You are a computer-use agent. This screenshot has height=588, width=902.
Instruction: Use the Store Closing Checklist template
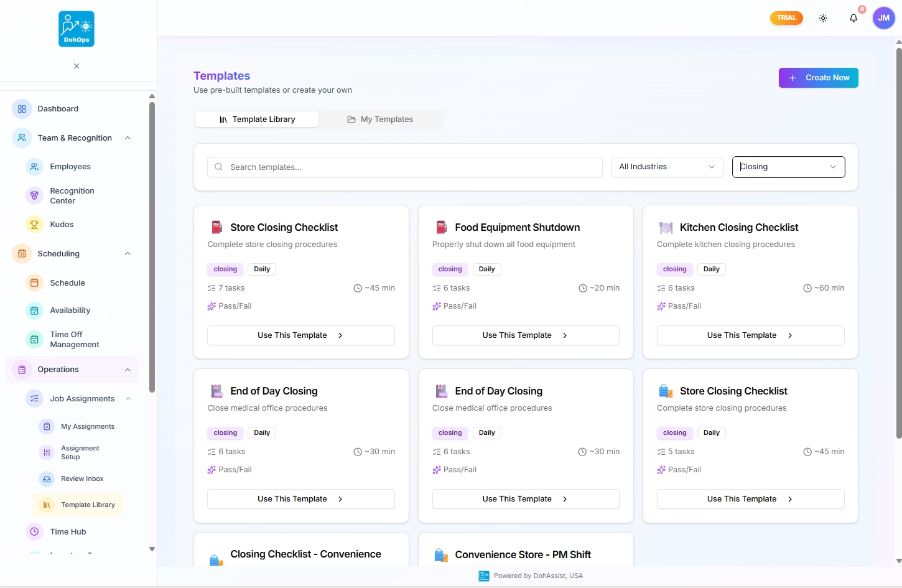pyautogui.click(x=300, y=335)
